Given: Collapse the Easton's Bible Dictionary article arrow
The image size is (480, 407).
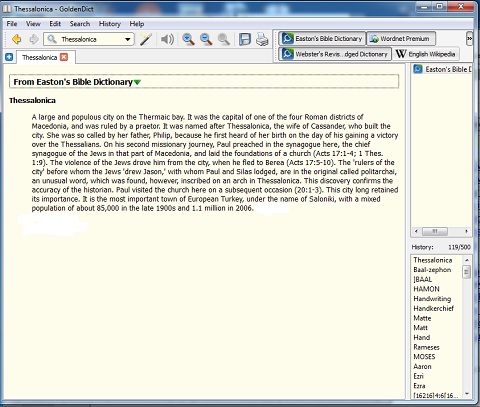Looking at the screenshot, I should [x=137, y=82].
